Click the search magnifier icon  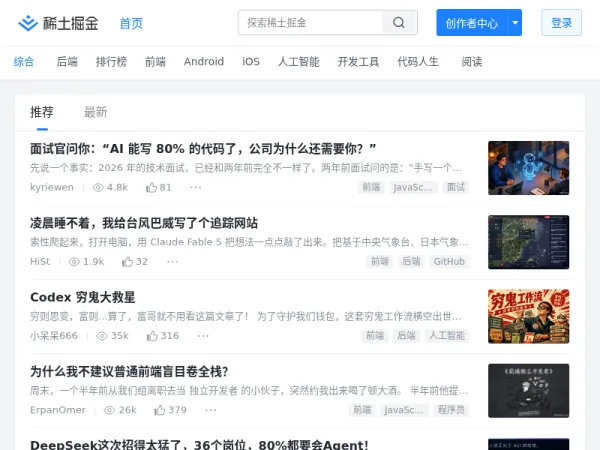(399, 23)
